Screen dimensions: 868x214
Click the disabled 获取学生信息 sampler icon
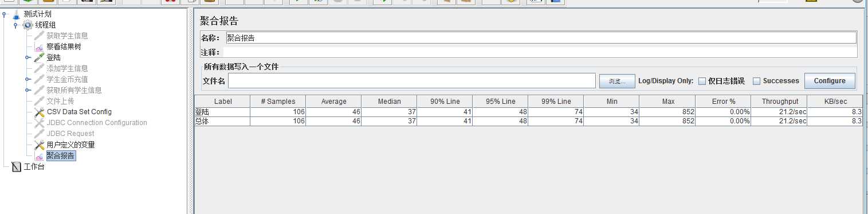[39, 36]
